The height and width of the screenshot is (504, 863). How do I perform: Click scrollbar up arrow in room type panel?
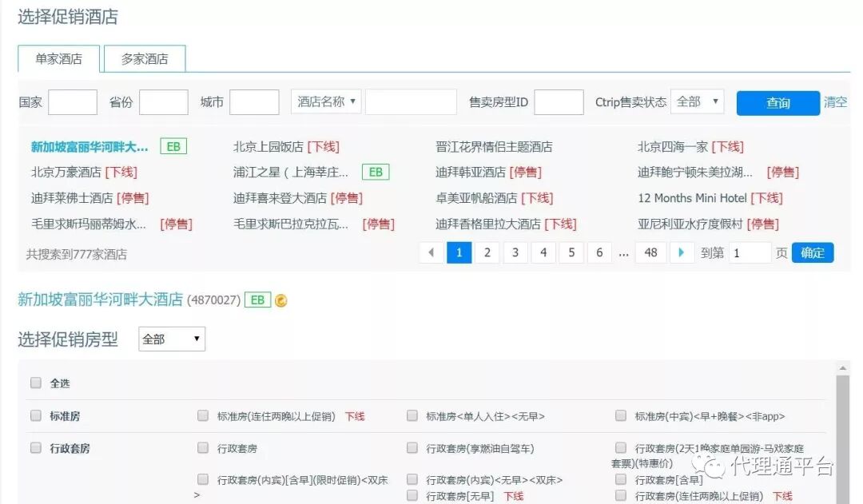pyautogui.click(x=842, y=367)
